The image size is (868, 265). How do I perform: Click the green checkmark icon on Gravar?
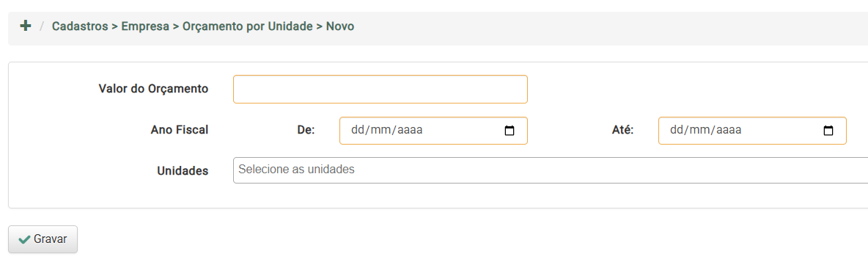24,239
